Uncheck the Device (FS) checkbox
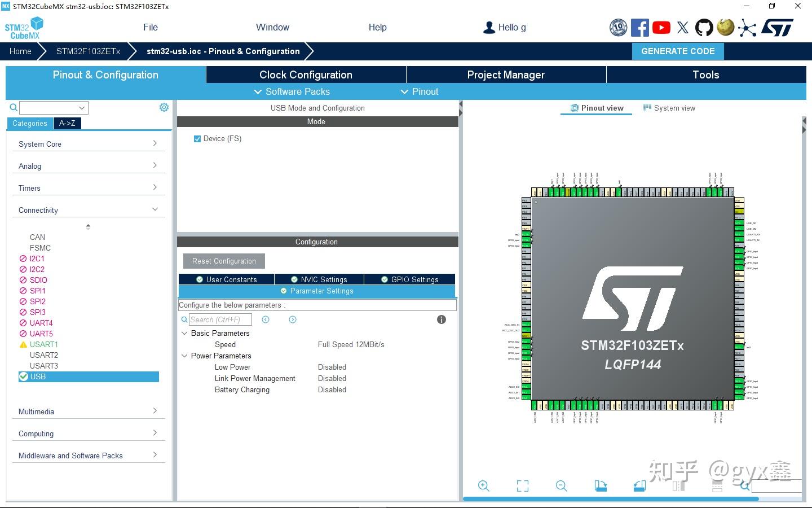 click(197, 139)
